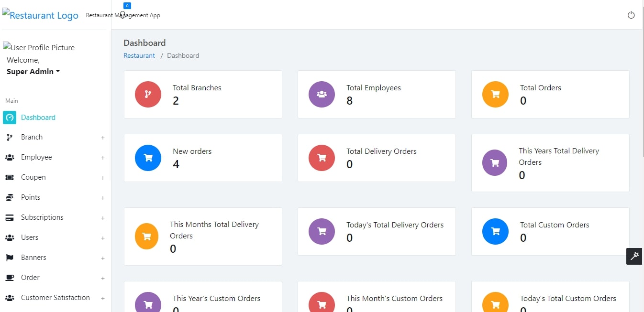644x312 pixels.
Task: Open the notification bell icon
Action: 123,14
